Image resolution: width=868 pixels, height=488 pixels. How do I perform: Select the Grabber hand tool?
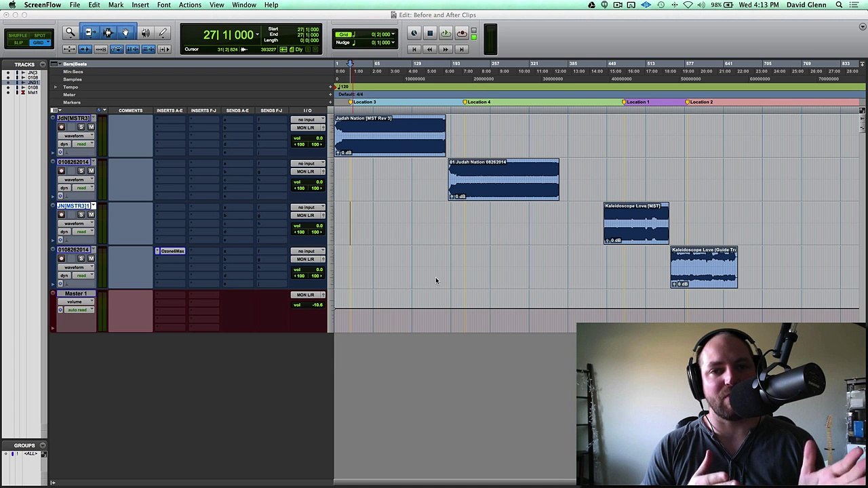pyautogui.click(x=125, y=33)
